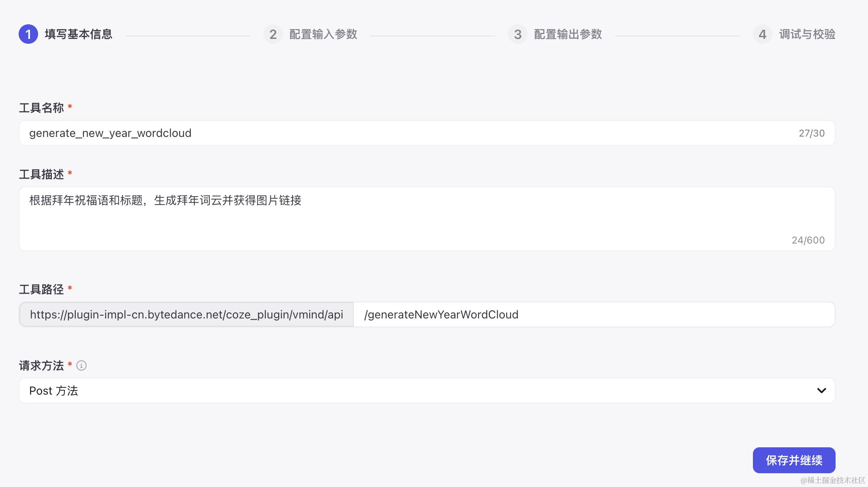Screen dimensions: 868x487
Task: Go to the 配置输出参数 step
Action: (568, 34)
